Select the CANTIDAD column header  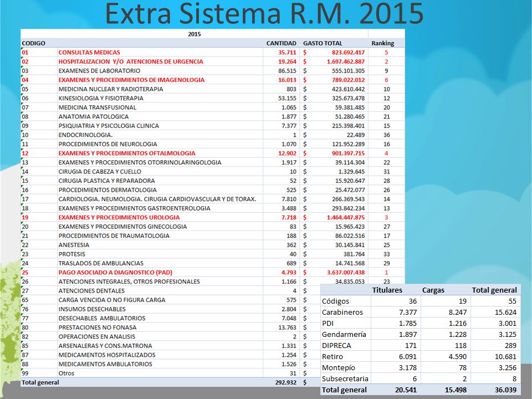pos(282,43)
